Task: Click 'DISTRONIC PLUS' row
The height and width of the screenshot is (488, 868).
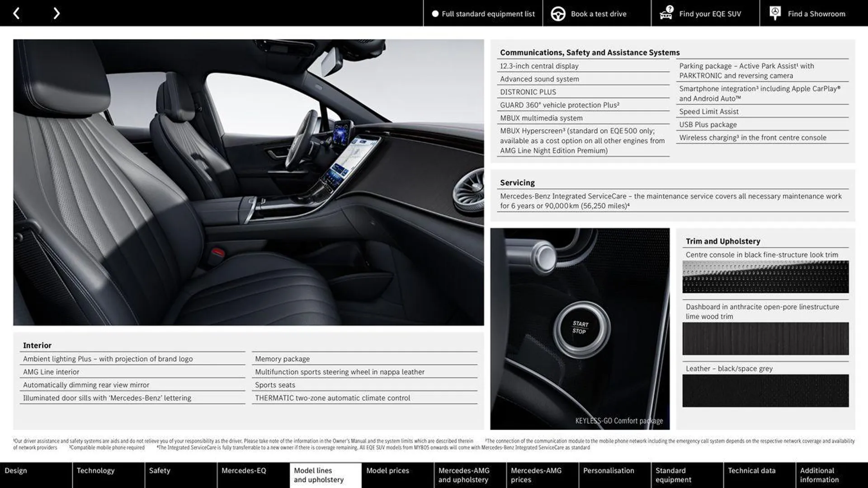Action: pos(583,92)
